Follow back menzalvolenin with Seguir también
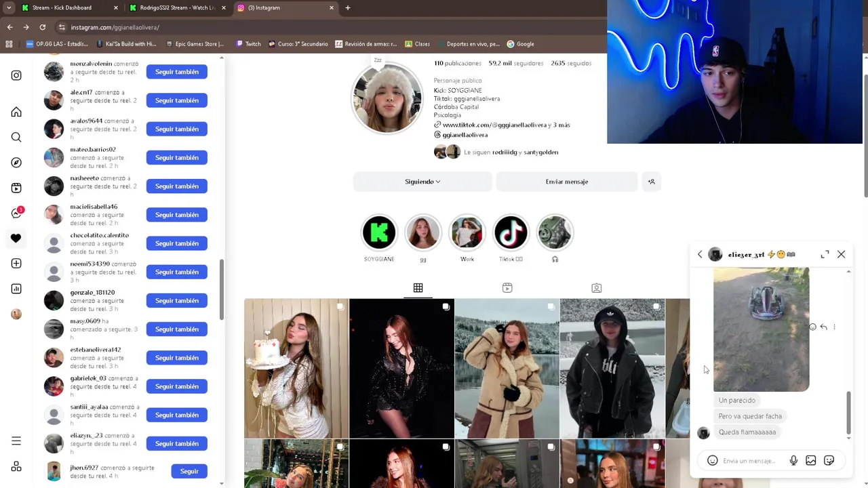Screen dimensions: 868x488 (177, 72)
